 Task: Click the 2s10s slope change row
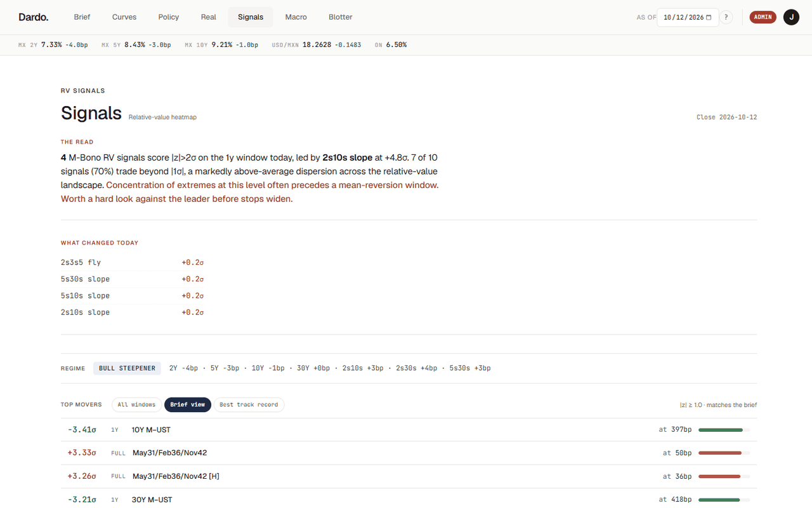(132, 312)
